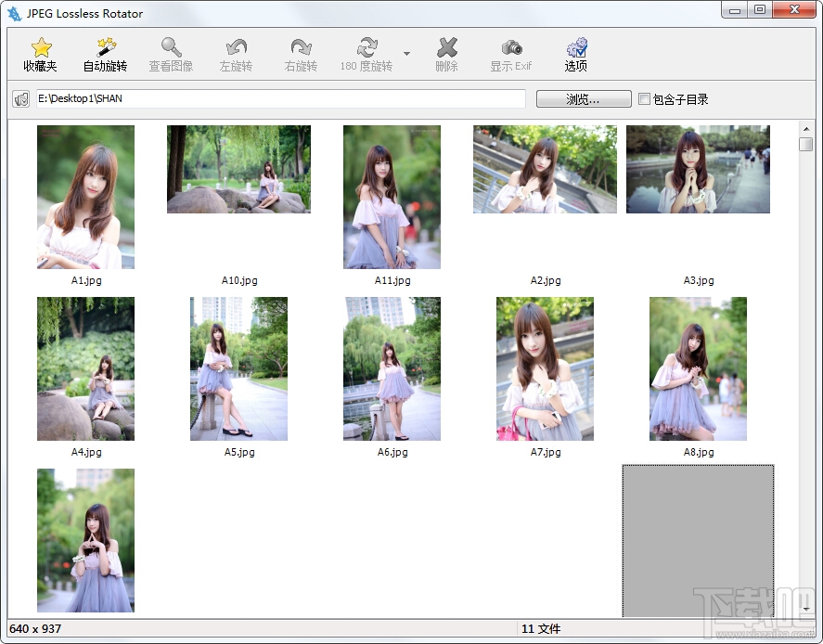This screenshot has width=823, height=644.
Task: Select the A8.jpg thumbnail
Action: click(x=698, y=368)
